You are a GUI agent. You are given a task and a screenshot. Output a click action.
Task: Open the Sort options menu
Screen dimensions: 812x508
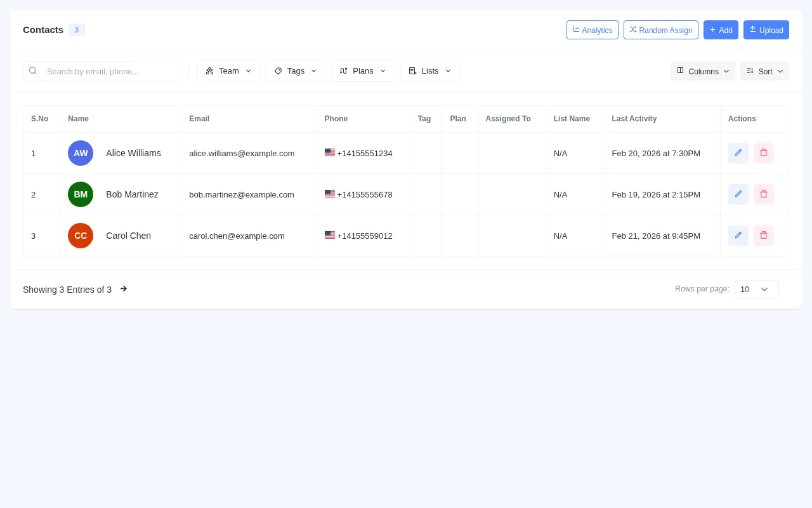[764, 71]
